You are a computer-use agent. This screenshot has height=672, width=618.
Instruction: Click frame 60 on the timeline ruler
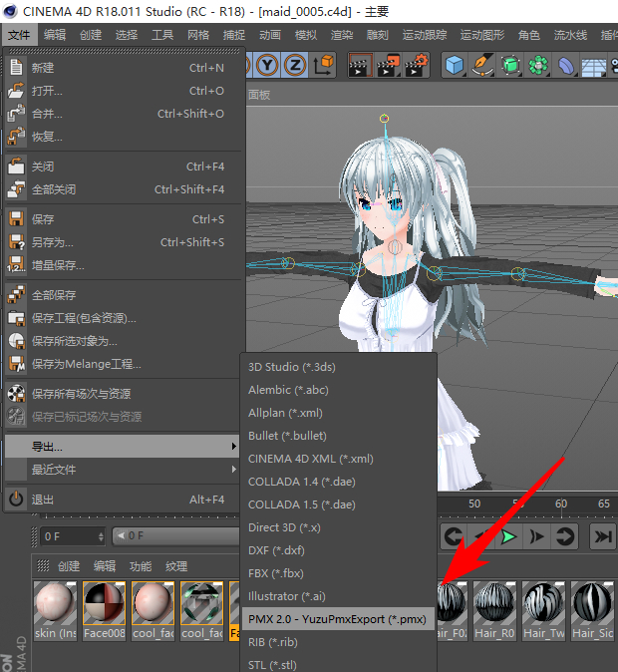point(561,504)
